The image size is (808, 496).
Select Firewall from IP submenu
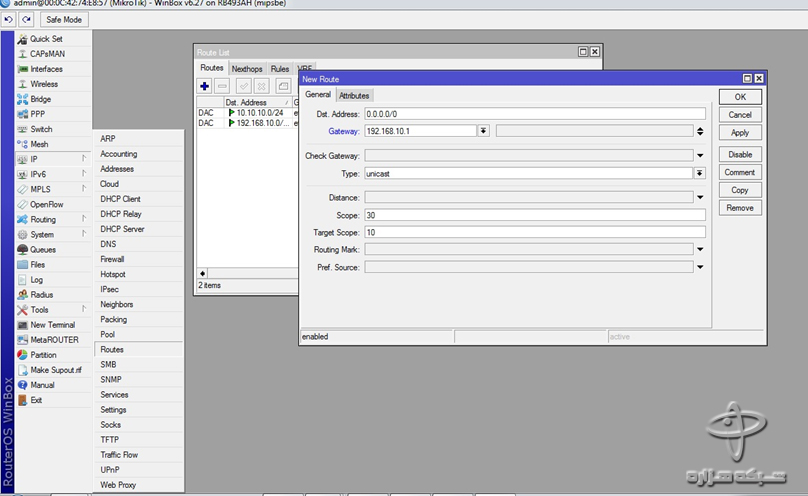point(139,259)
